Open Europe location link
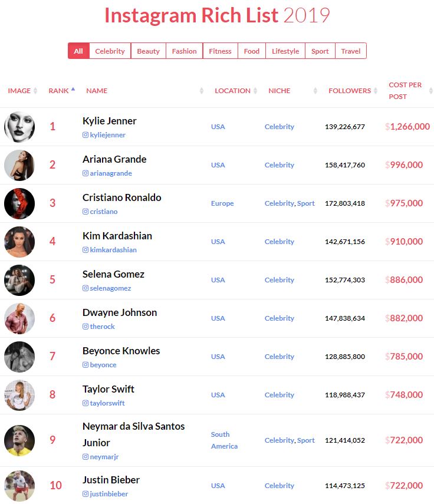The height and width of the screenshot is (504, 434). [x=222, y=203]
